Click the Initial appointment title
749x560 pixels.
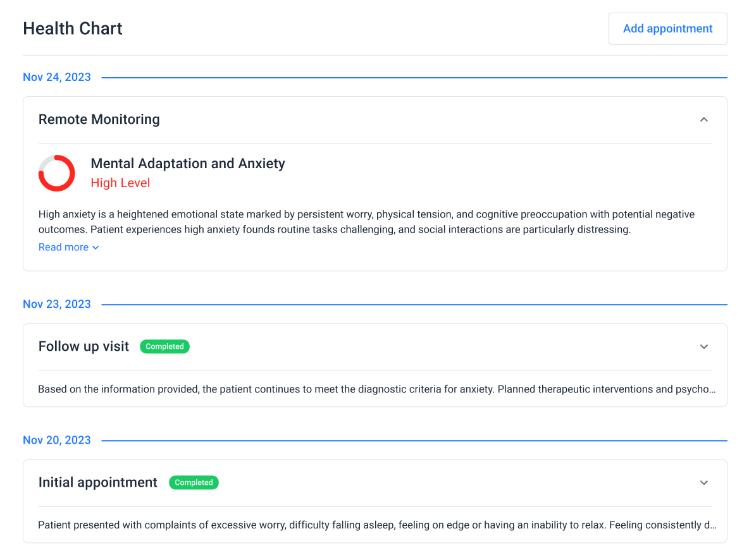pos(98,482)
